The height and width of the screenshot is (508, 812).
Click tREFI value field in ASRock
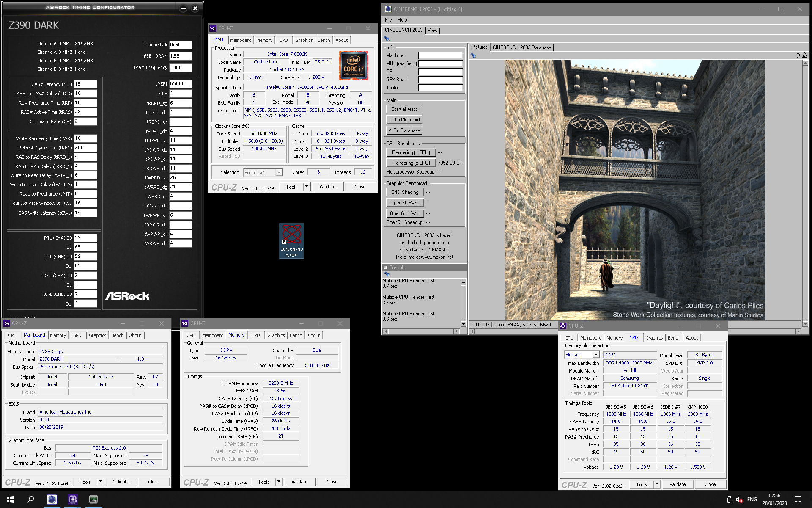pyautogui.click(x=181, y=84)
